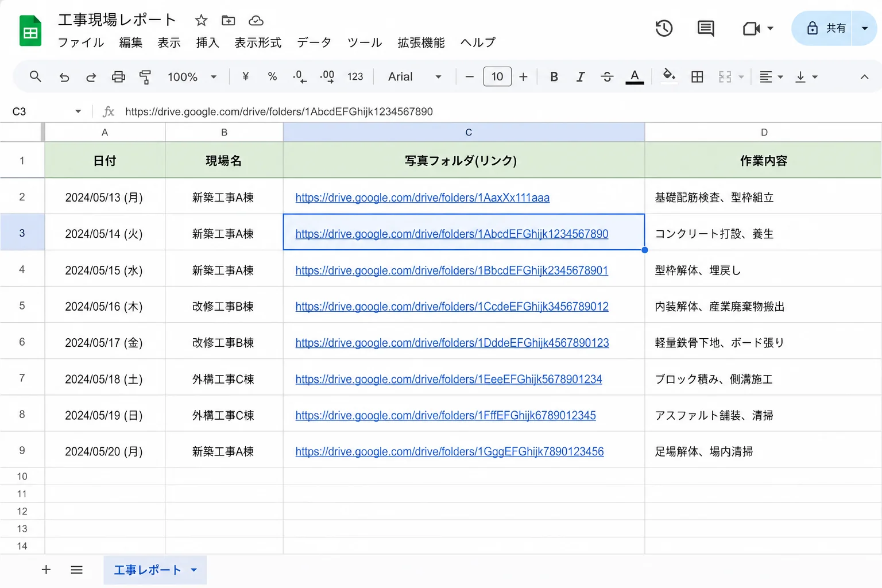This screenshot has height=588, width=882.
Task: Open version history clock icon
Action: [x=664, y=28]
